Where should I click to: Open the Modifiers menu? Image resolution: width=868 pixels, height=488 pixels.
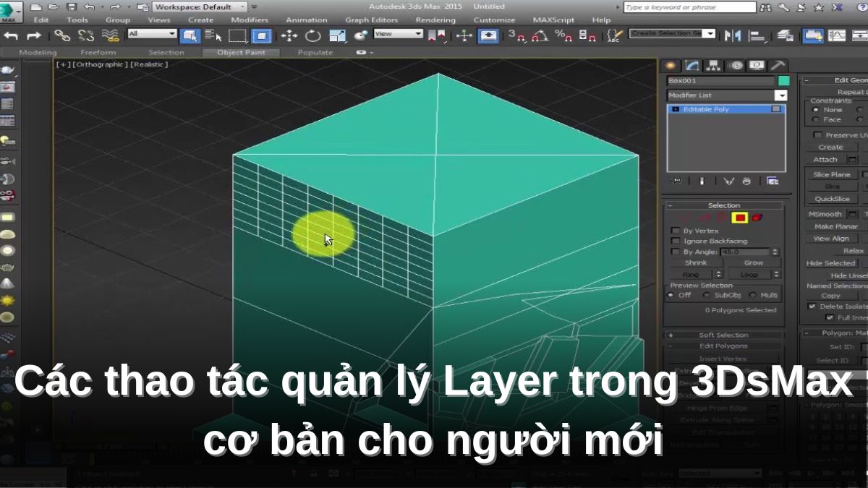[x=250, y=20]
